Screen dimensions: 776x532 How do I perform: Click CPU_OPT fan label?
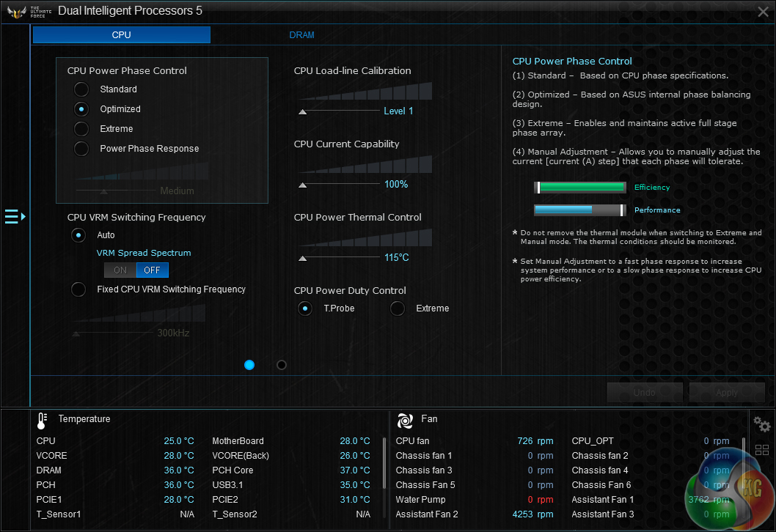coord(593,440)
